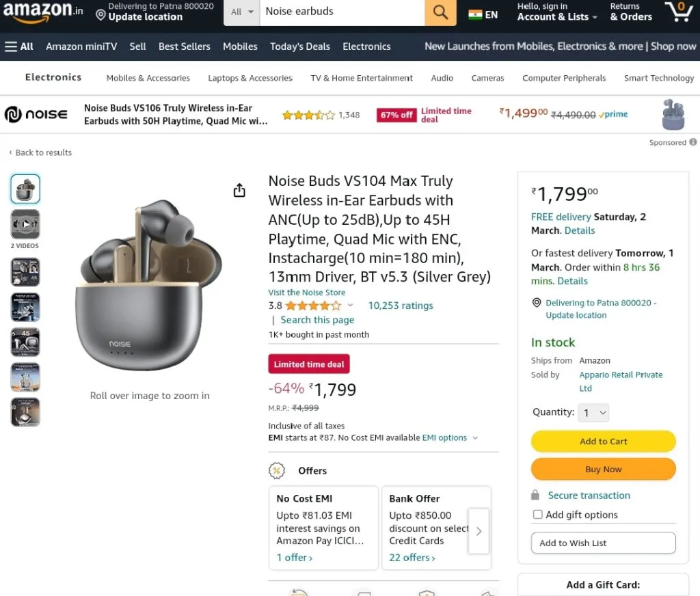Select the Audio category tab
This screenshot has height=596, width=700.
[442, 78]
